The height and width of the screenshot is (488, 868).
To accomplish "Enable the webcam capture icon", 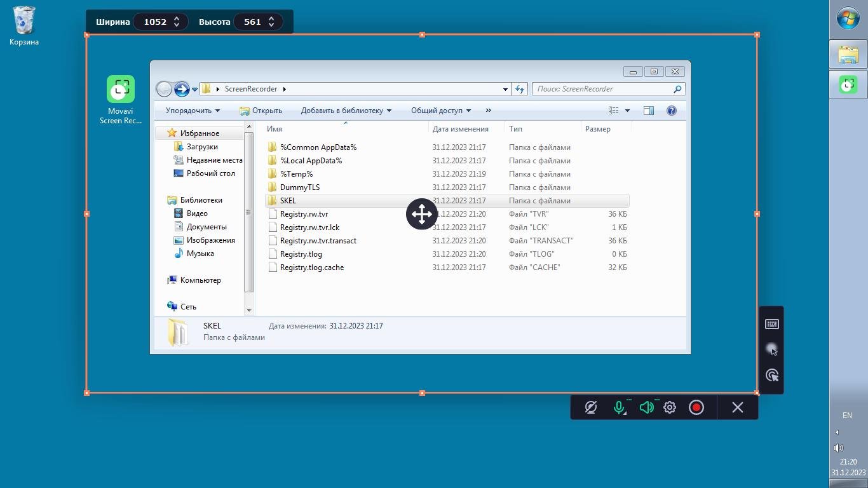I will (x=590, y=407).
